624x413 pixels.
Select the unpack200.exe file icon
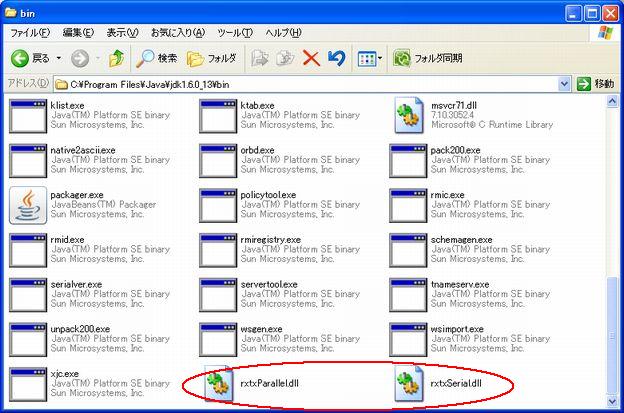[x=28, y=339]
